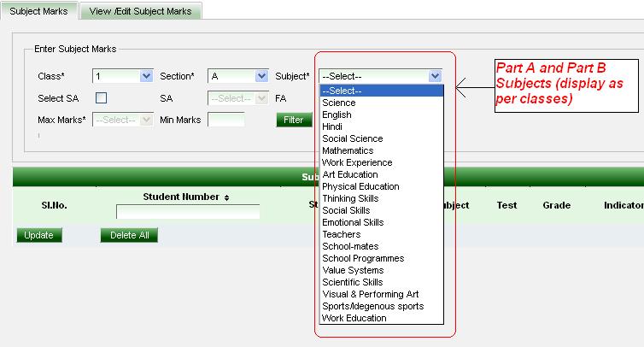Image resolution: width=644 pixels, height=347 pixels.
Task: Open the Section dropdown
Action: coord(261,76)
